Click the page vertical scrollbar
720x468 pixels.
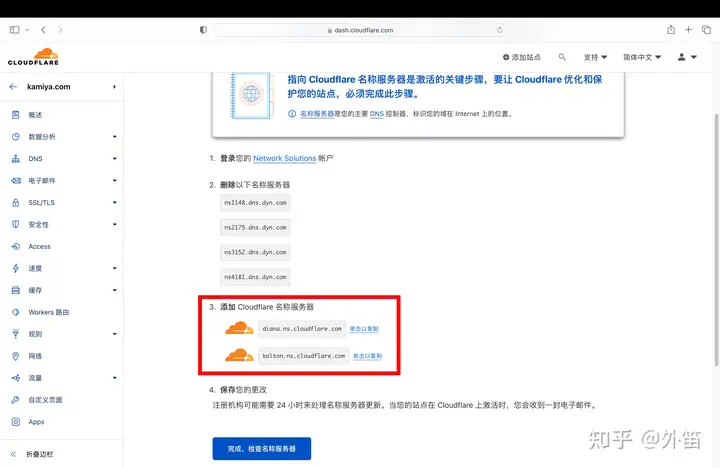[x=716, y=239]
